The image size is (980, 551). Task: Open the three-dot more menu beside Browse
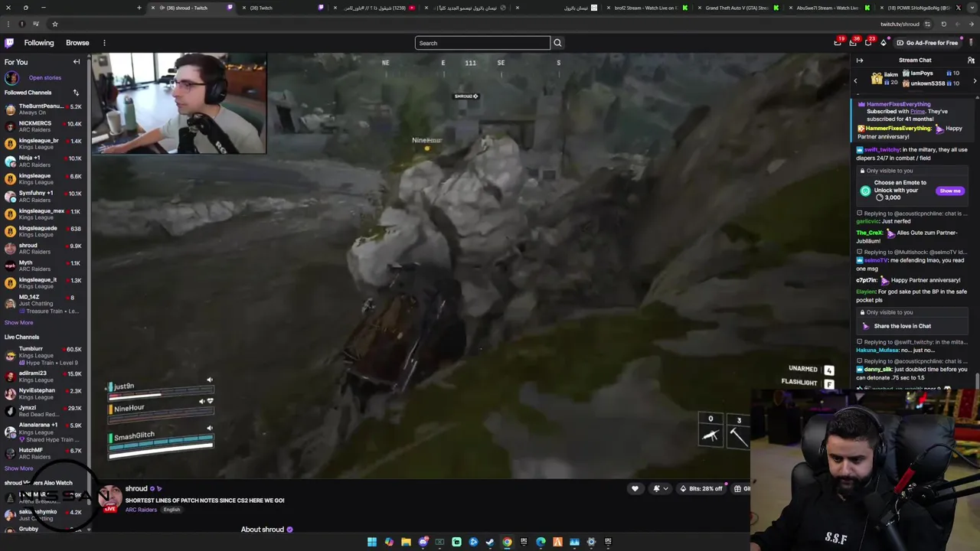104,43
